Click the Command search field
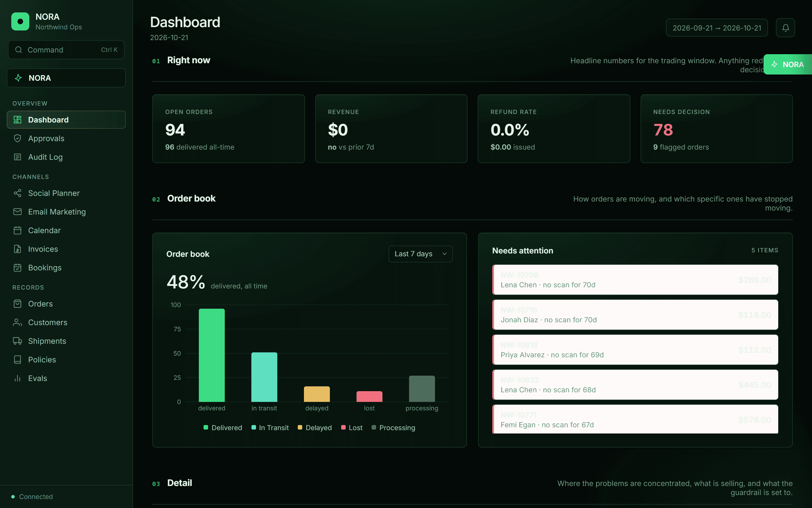This screenshot has width=812, height=508. [66, 50]
